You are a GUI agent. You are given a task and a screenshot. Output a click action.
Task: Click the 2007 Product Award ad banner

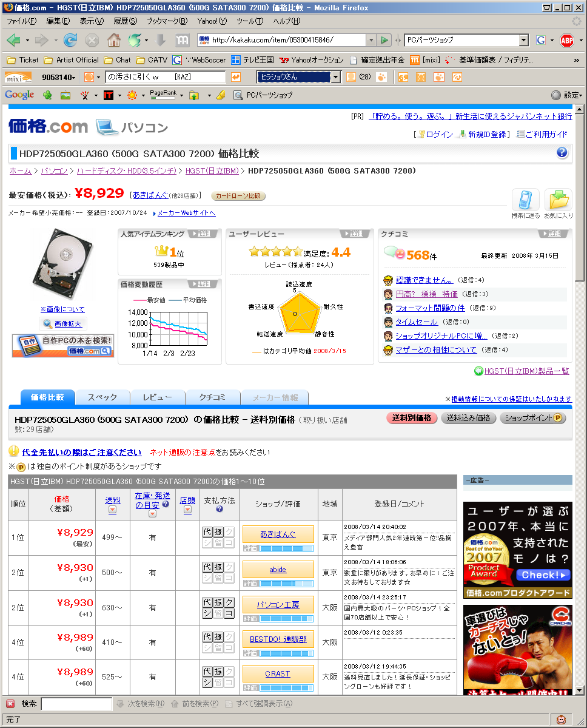click(518, 550)
